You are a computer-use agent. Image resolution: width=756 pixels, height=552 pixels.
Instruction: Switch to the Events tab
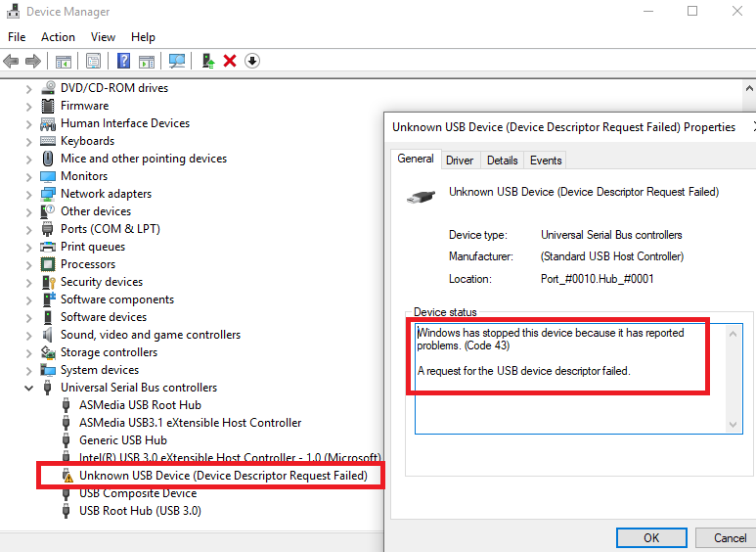pyautogui.click(x=546, y=161)
